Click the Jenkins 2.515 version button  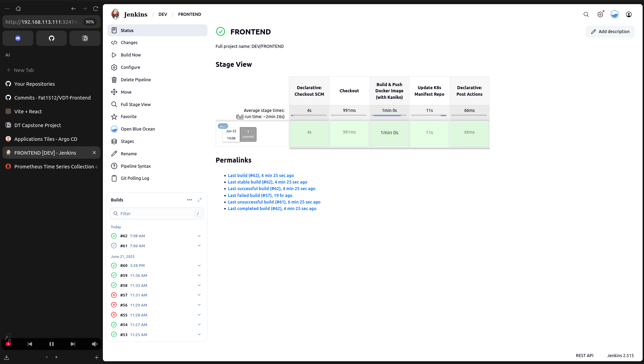(620, 356)
